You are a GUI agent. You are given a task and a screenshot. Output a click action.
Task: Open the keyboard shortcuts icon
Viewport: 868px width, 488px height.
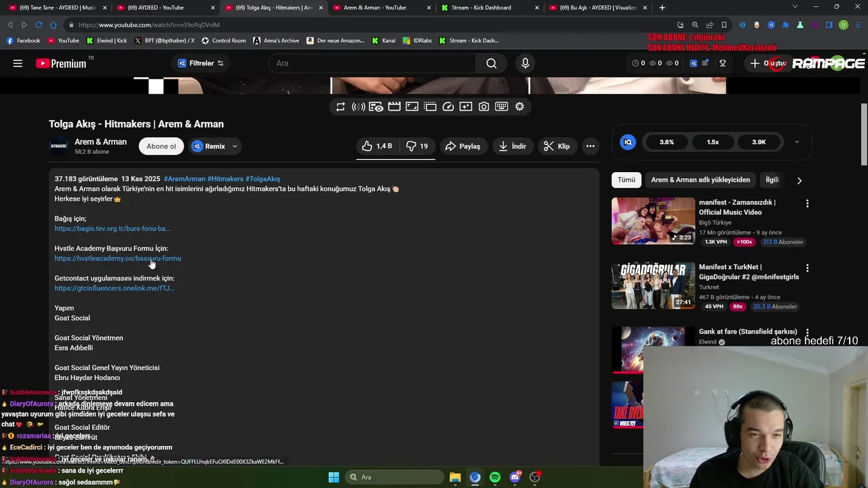502,106
